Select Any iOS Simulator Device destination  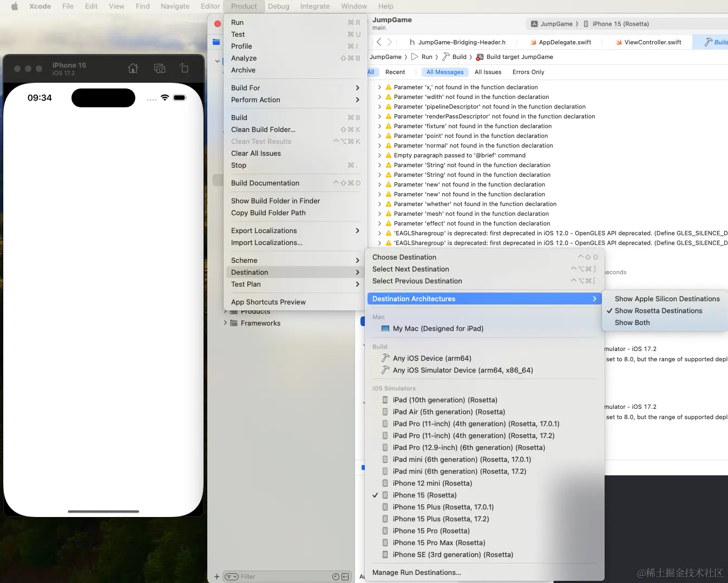484,370
